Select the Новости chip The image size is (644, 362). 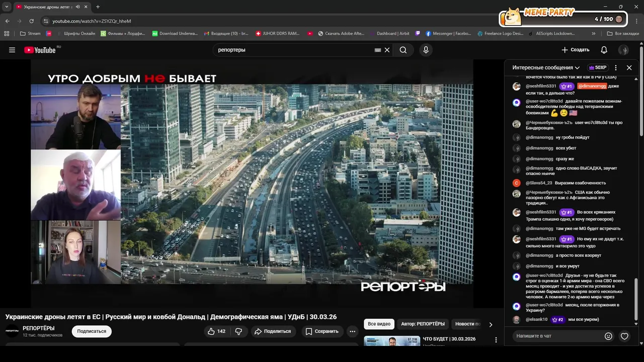coord(466,324)
